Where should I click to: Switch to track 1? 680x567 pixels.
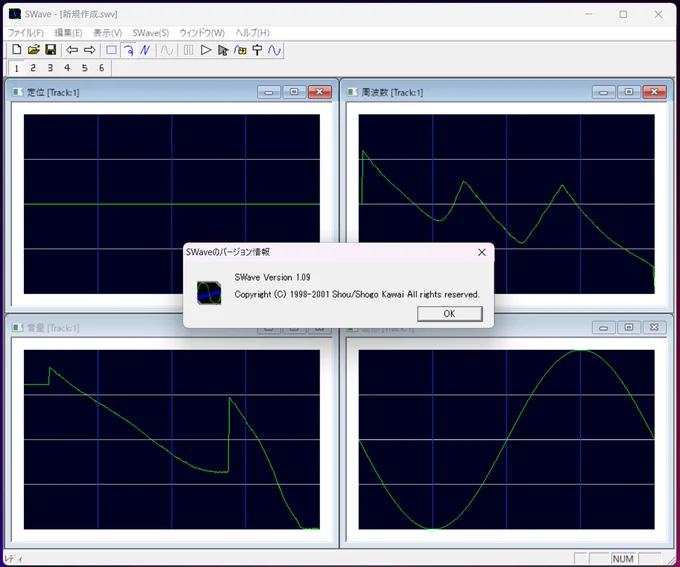pos(16,68)
